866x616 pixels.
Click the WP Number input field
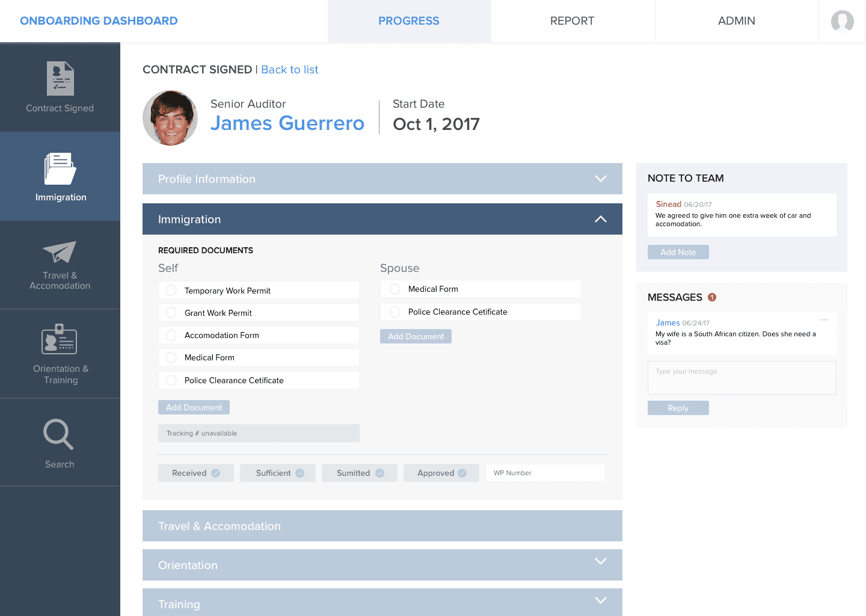(545, 473)
